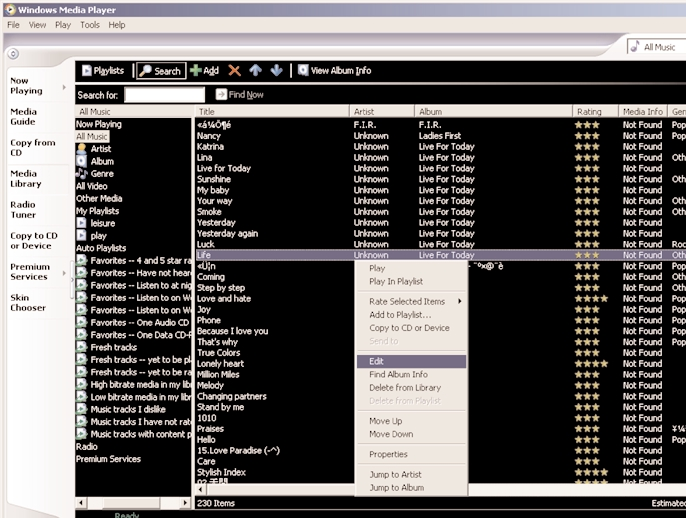Open the View menu
Viewport: 686px width, 518px height.
(37, 25)
